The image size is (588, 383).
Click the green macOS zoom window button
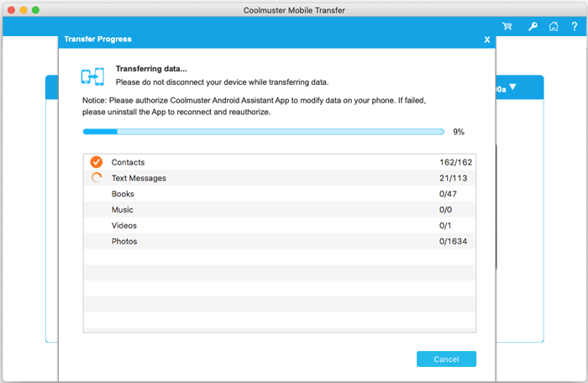pyautogui.click(x=35, y=10)
